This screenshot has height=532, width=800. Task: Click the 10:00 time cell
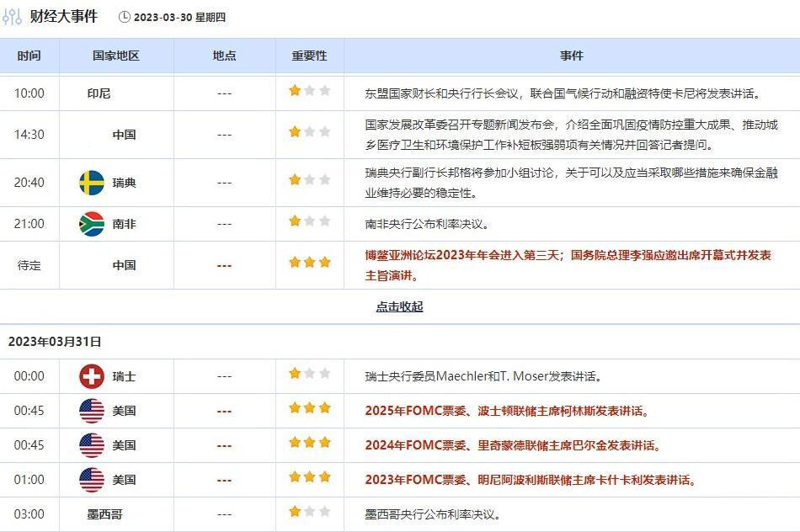(x=30, y=93)
